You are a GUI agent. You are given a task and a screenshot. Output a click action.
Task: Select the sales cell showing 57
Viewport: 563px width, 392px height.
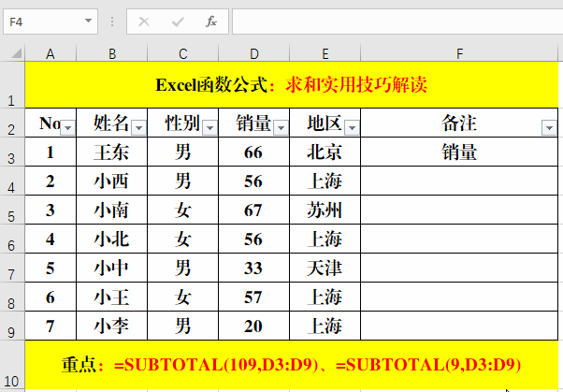[253, 298]
